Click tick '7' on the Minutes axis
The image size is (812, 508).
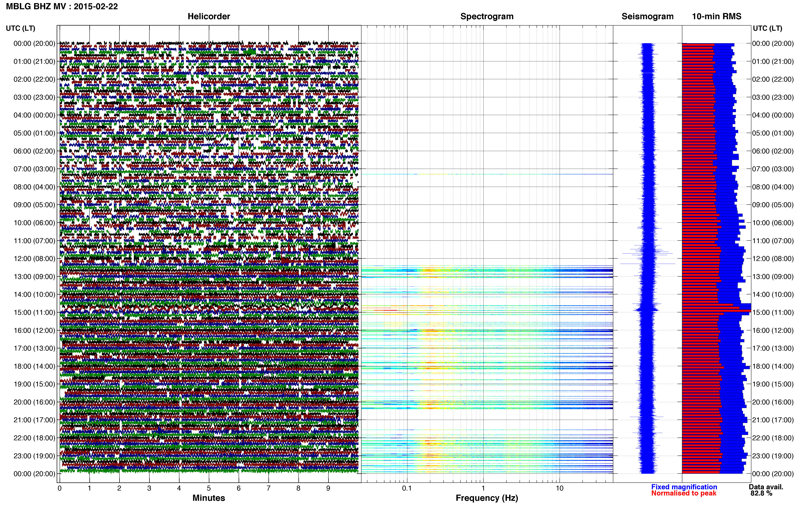269,488
